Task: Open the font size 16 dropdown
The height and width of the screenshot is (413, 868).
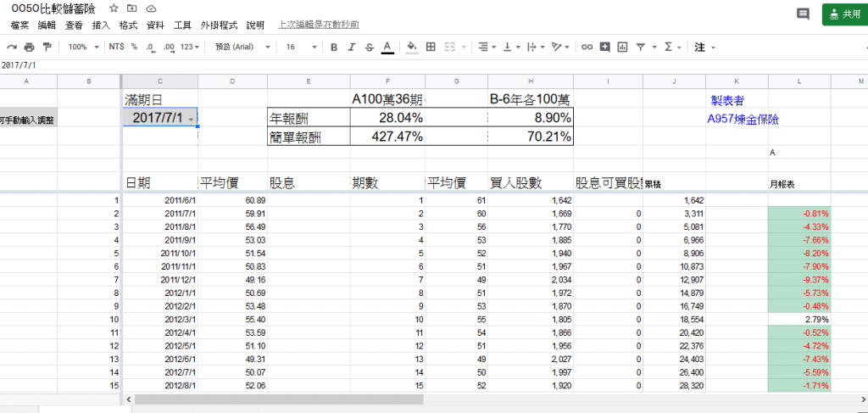Action: [301, 47]
